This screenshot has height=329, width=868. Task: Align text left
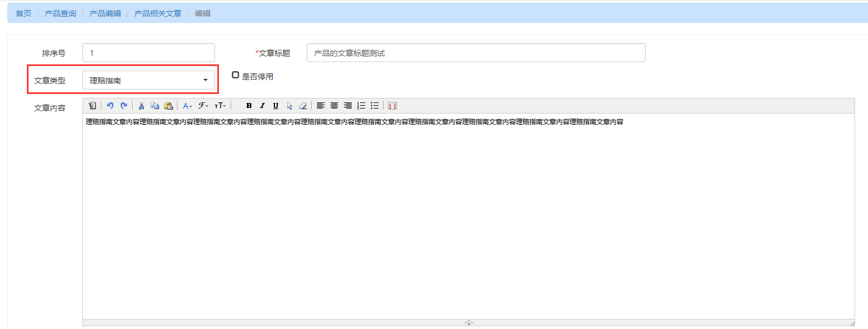click(321, 105)
